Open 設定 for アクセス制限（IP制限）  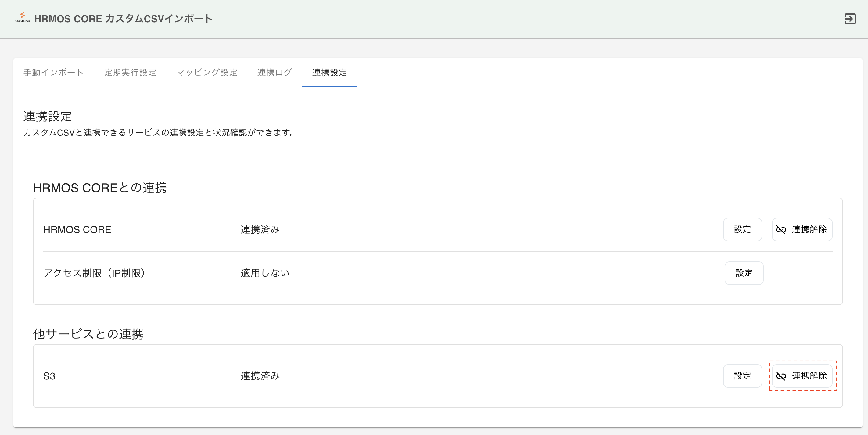tap(744, 273)
